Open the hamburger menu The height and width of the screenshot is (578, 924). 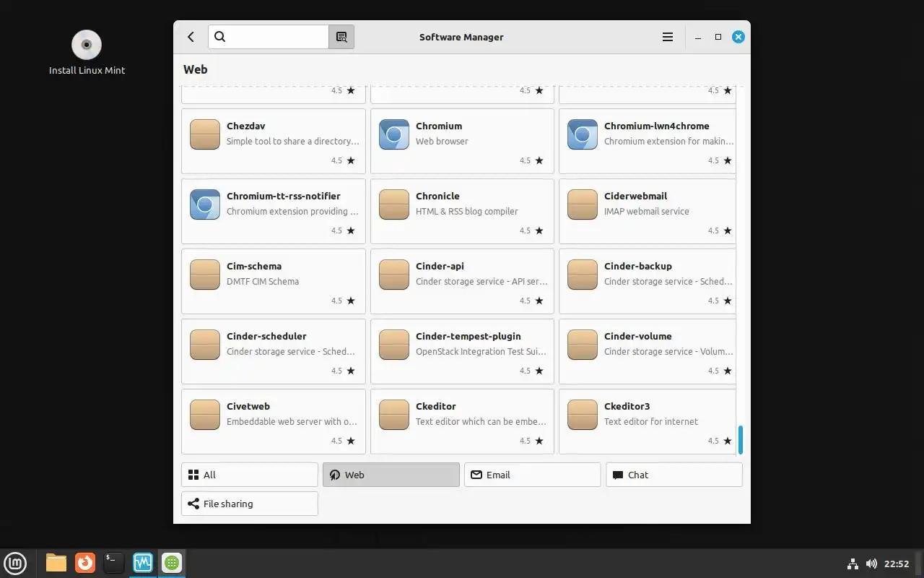(668, 37)
